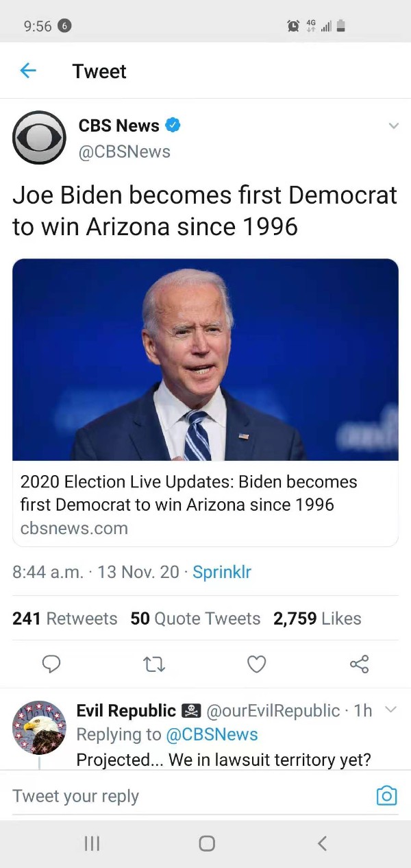The width and height of the screenshot is (411, 868).
Task: Tap the back arrow icon
Action: tap(28, 71)
